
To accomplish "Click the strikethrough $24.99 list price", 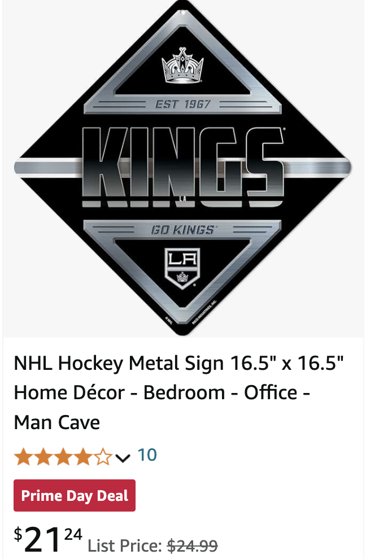I will point(192,546).
